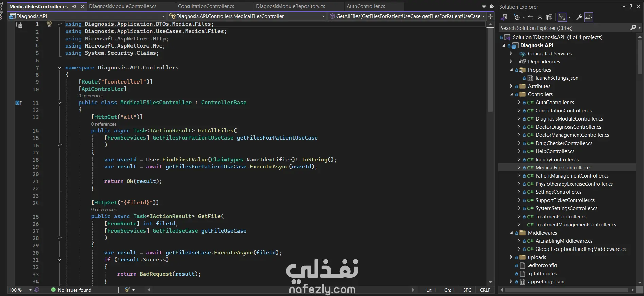Collapse the MedicalFilesController class at line 11
Screen dimensions: 644x296
pyautogui.click(x=59, y=103)
